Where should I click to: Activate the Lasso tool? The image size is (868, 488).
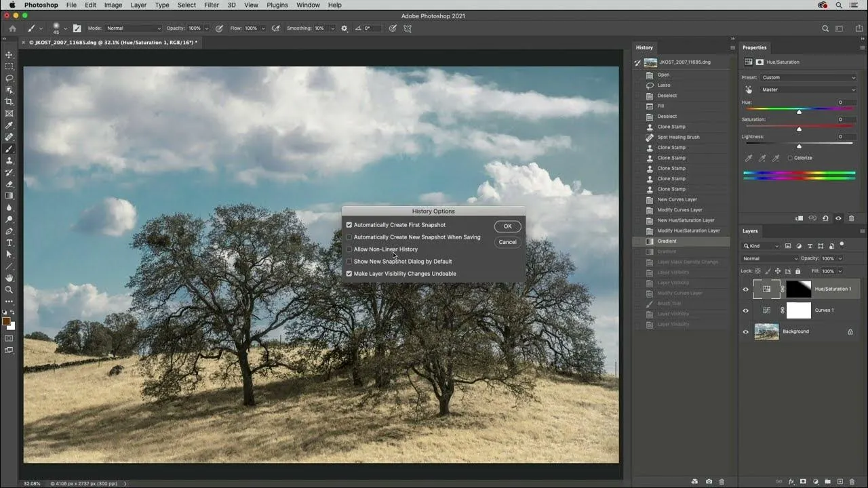tap(9, 78)
